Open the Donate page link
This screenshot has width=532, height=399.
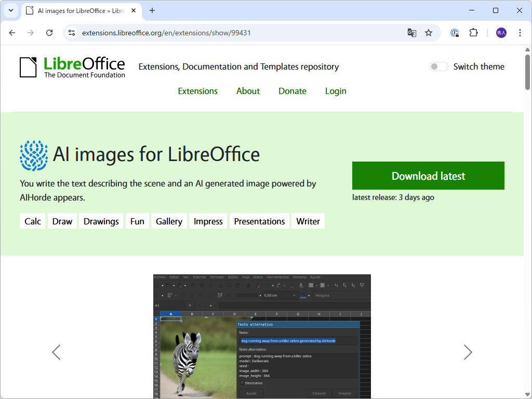click(292, 91)
